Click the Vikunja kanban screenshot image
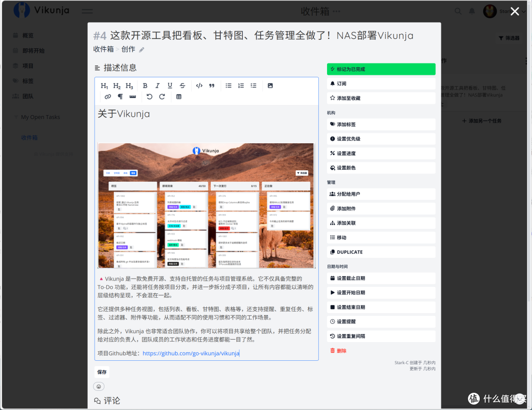The width and height of the screenshot is (532, 410). (206, 206)
